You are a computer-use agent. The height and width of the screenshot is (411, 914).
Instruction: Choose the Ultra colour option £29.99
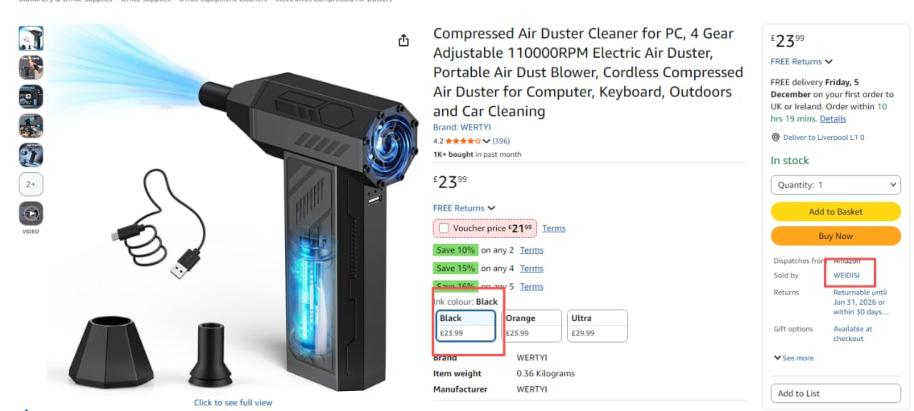point(597,325)
